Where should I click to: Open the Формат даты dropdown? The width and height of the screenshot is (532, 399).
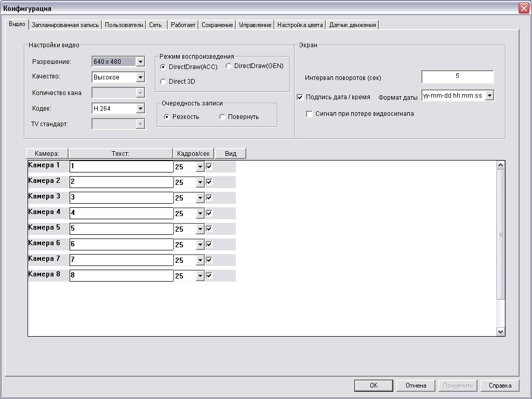coord(489,96)
